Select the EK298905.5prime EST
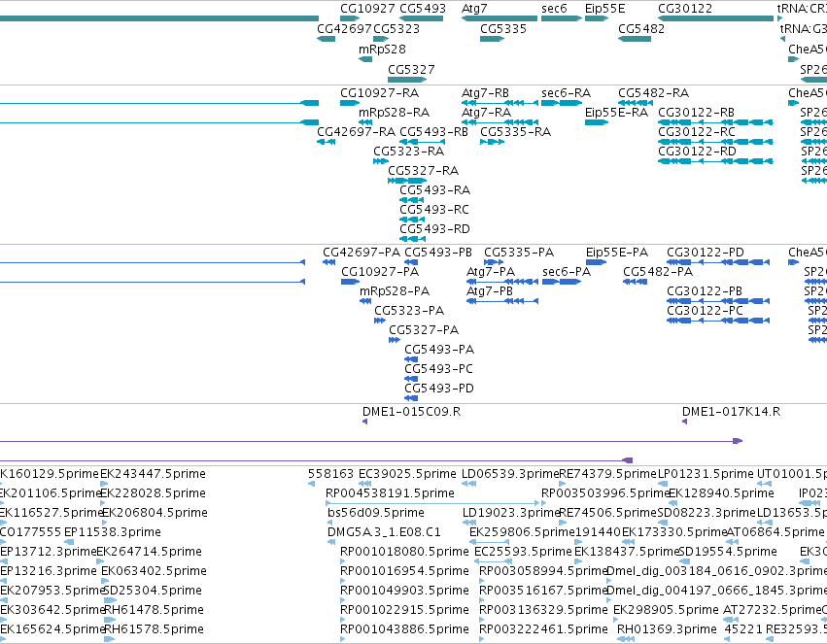The width and height of the screenshot is (827, 644). [x=616, y=620]
